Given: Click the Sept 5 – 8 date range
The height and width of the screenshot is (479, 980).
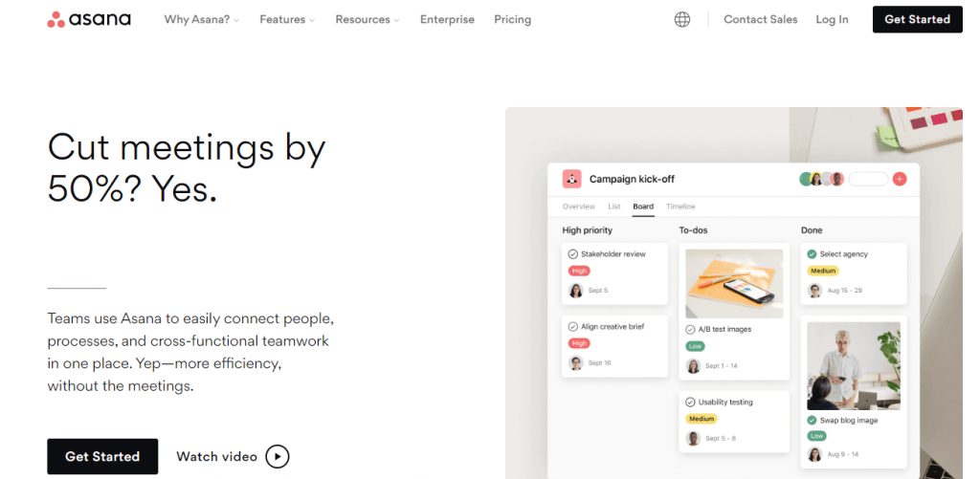Looking at the screenshot, I should tap(721, 439).
